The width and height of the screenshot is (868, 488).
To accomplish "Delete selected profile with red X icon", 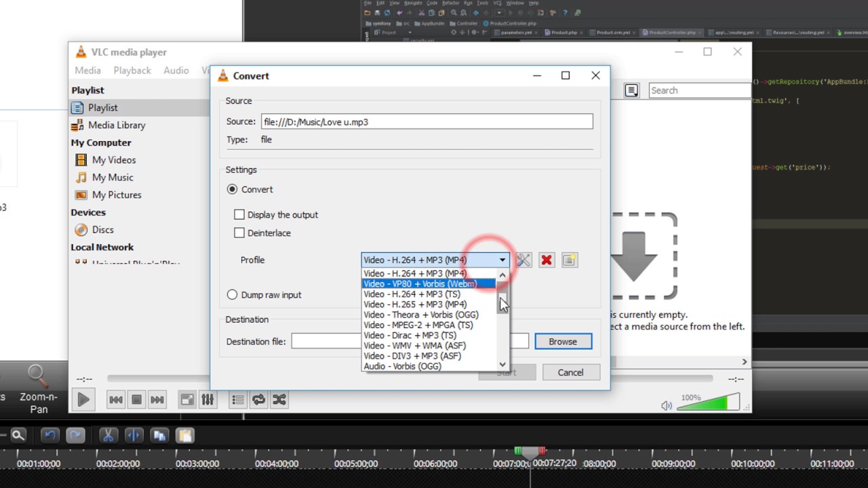I will 547,260.
